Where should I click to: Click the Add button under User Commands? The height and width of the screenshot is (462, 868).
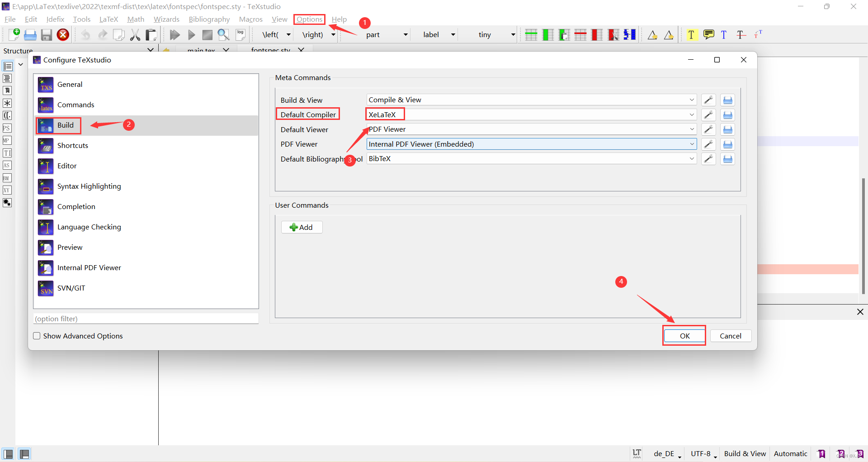302,227
